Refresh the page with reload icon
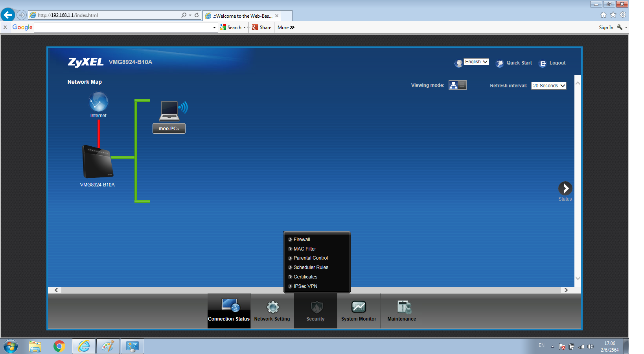This screenshot has height=354, width=644. pyautogui.click(x=197, y=15)
